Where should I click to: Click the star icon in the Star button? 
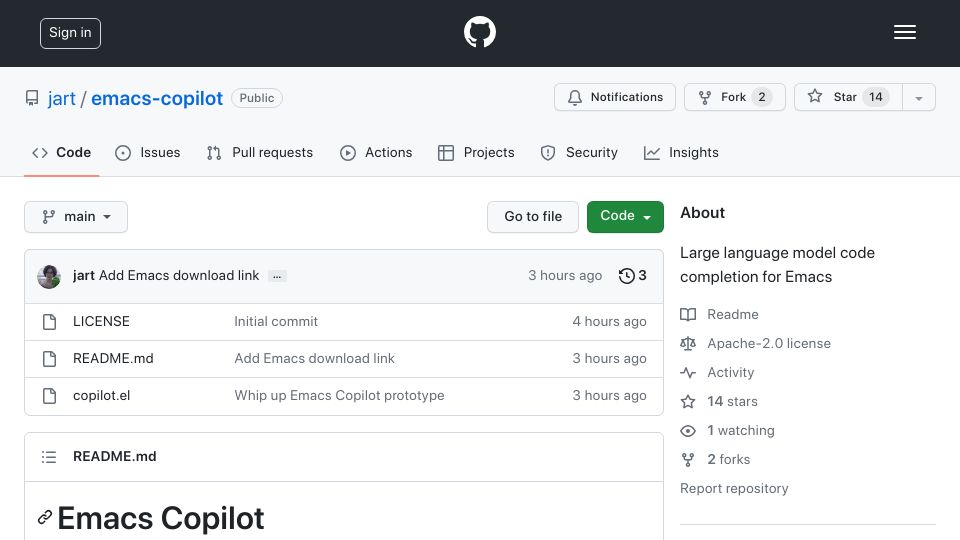pos(815,96)
